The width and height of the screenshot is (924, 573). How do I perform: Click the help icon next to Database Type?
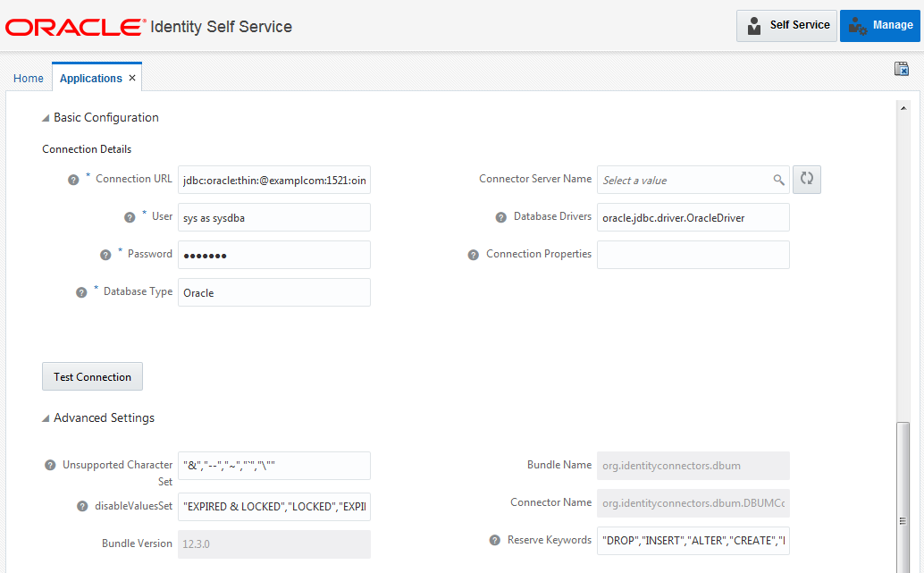[x=81, y=291]
